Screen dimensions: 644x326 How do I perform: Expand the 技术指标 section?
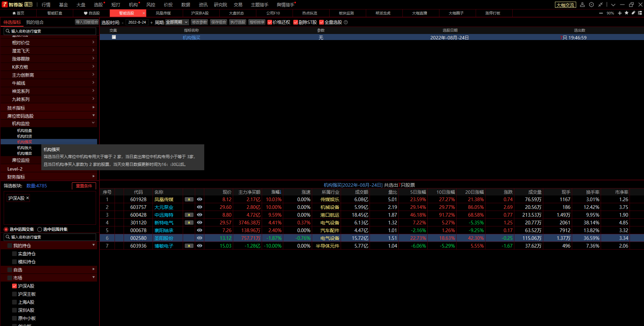(x=49, y=108)
